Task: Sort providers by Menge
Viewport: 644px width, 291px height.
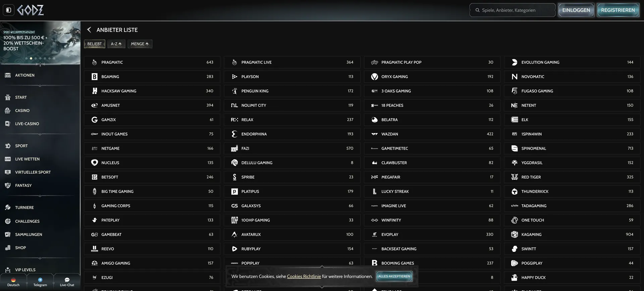Action: [x=140, y=44]
